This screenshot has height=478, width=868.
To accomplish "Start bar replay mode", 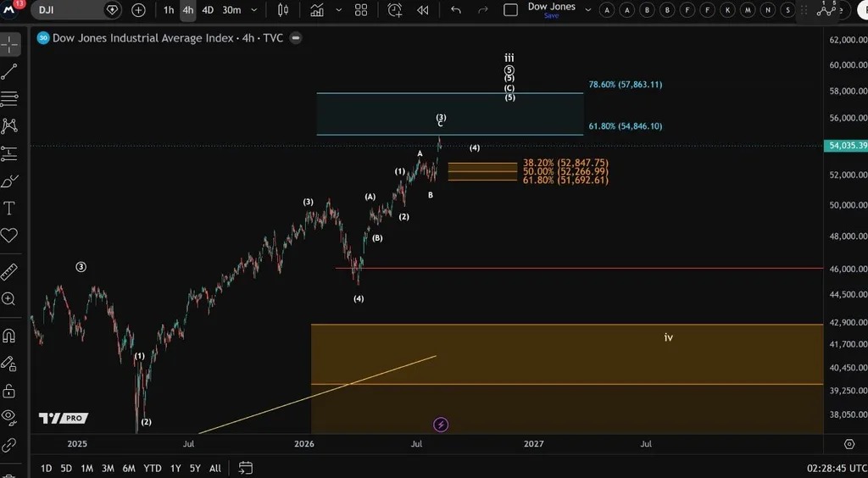I will (x=422, y=10).
